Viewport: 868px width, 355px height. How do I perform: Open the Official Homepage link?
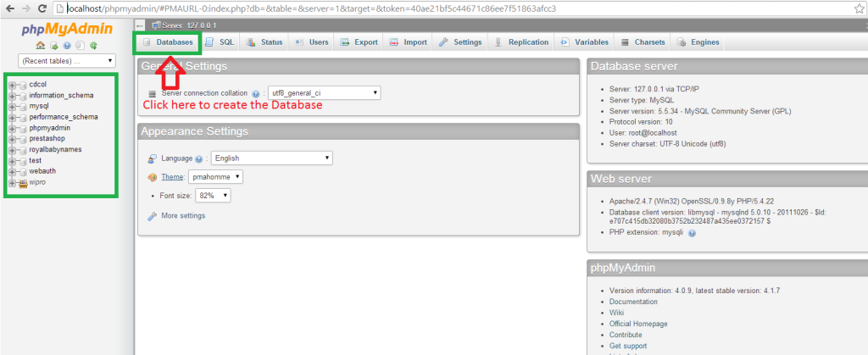pos(638,324)
